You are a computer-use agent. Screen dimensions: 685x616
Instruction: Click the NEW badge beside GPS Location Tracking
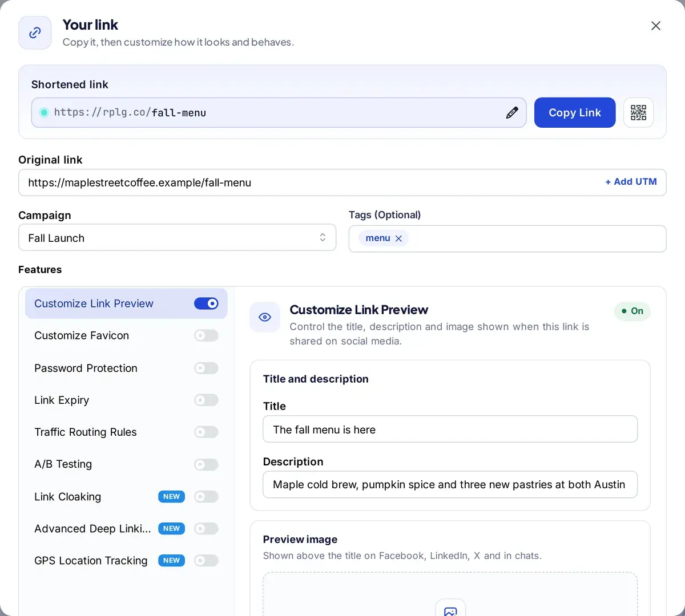(171, 561)
